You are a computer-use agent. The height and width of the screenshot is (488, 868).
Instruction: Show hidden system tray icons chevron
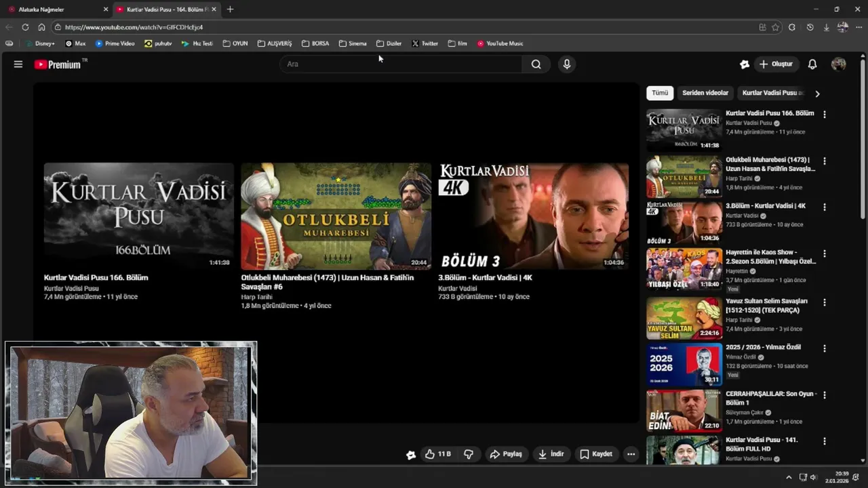789,477
